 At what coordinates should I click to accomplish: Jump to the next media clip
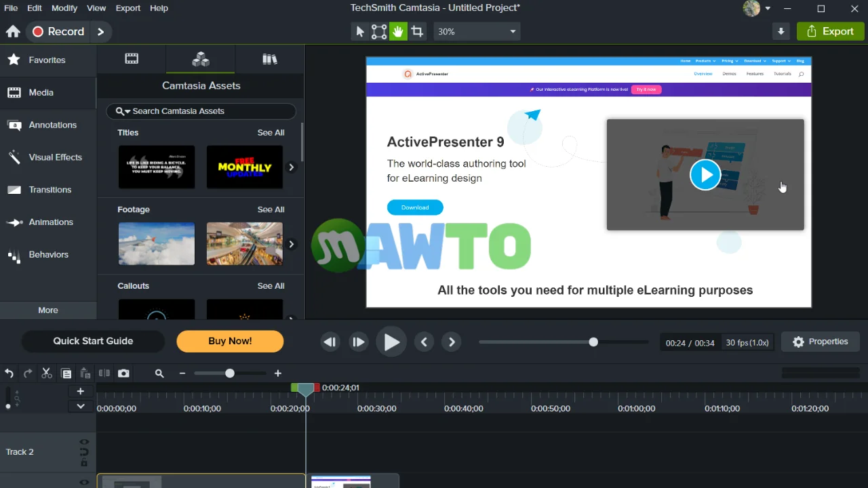(x=452, y=342)
